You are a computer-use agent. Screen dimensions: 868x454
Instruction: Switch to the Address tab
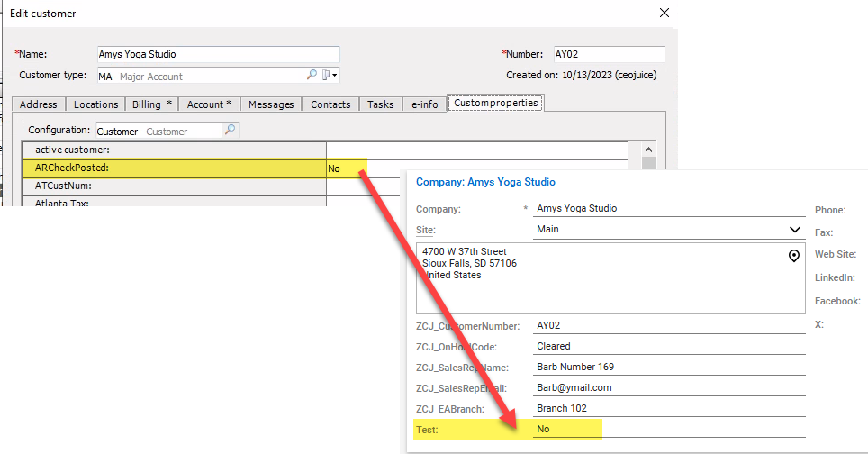pos(38,104)
